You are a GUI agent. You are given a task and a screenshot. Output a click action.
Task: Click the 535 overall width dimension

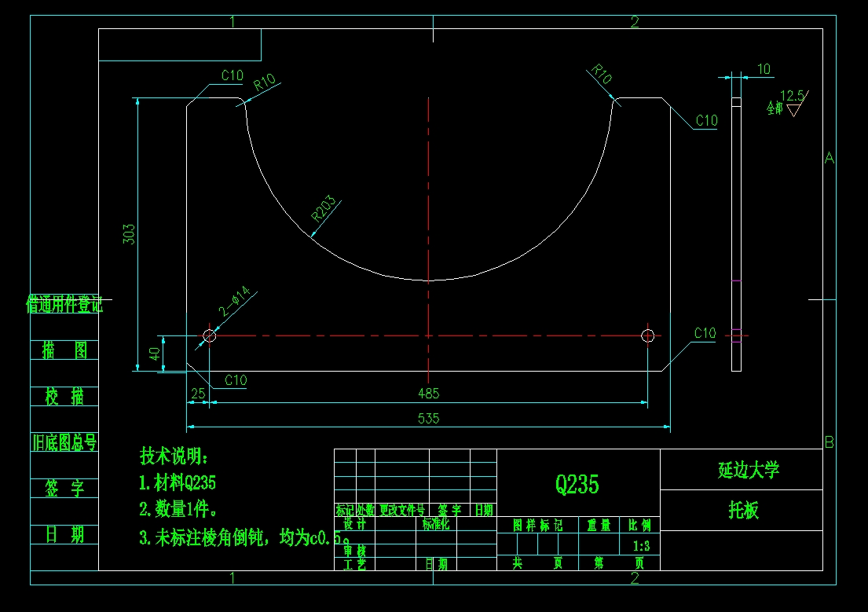tap(429, 419)
